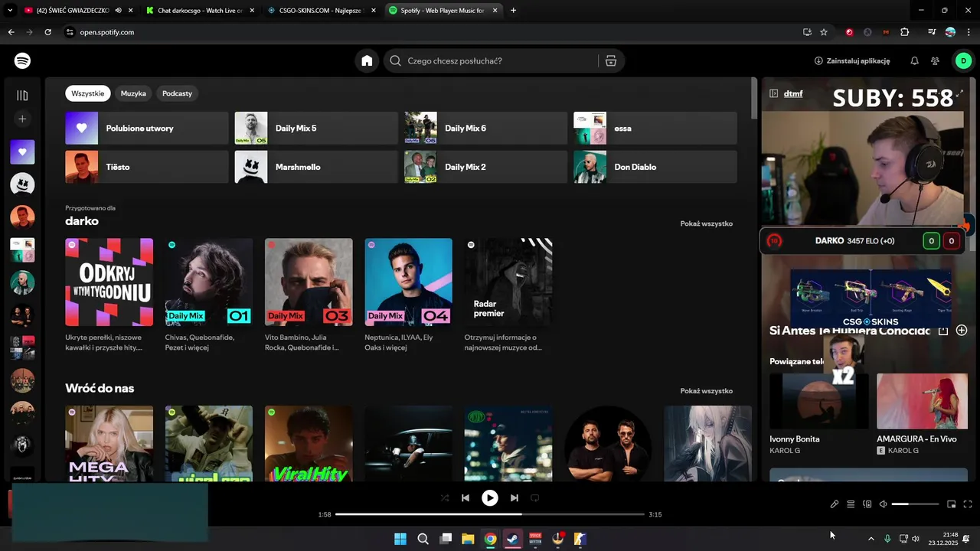Open the Ivonny Bonita related video
Viewport: 980px width, 551px height.
pos(819,414)
